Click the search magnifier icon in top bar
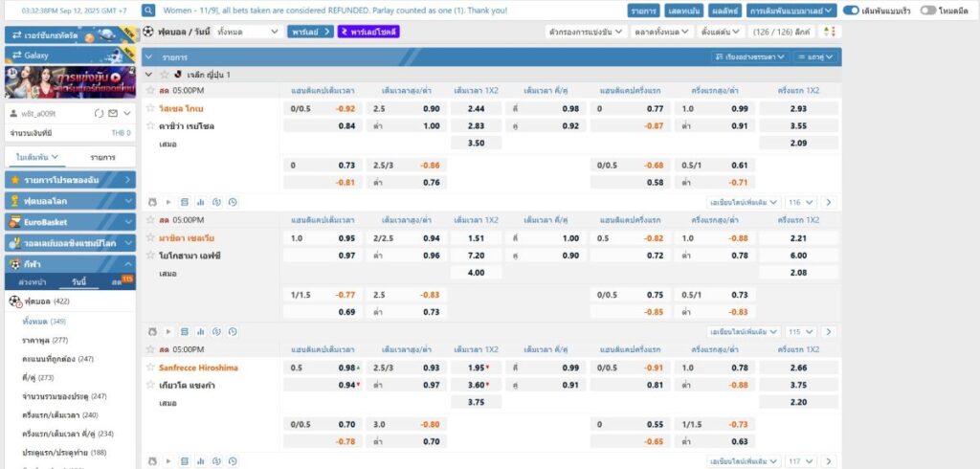Image resolution: width=980 pixels, height=469 pixels. pyautogui.click(x=149, y=11)
